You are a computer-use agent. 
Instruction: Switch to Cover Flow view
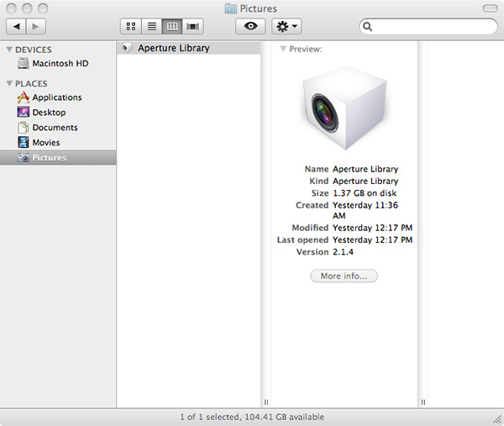pyautogui.click(x=192, y=26)
